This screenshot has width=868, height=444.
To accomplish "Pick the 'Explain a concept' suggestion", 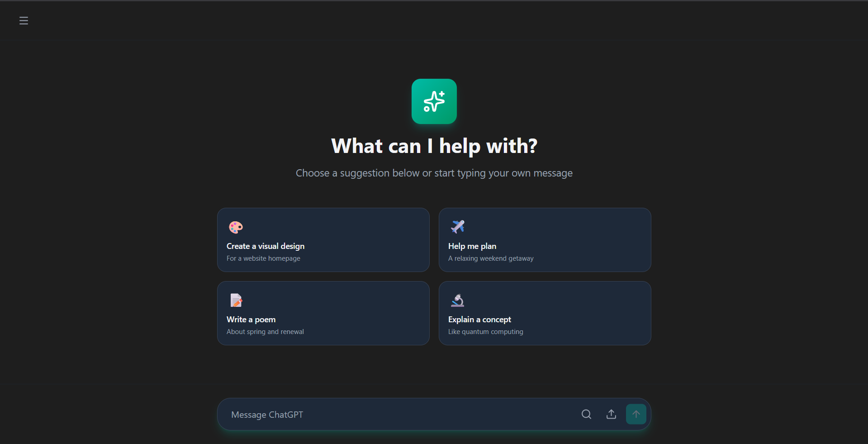I will click(x=545, y=313).
